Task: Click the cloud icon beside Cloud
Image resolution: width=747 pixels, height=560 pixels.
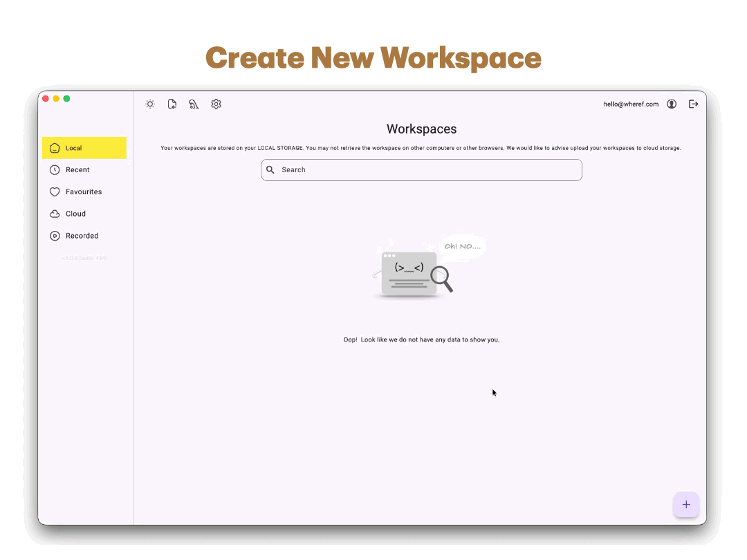Action: (x=55, y=214)
